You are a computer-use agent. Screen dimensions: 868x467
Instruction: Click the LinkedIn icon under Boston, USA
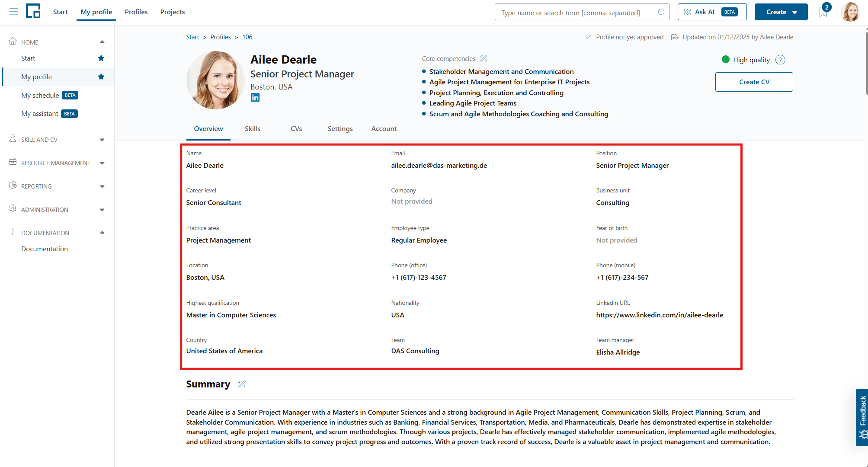[x=255, y=98]
